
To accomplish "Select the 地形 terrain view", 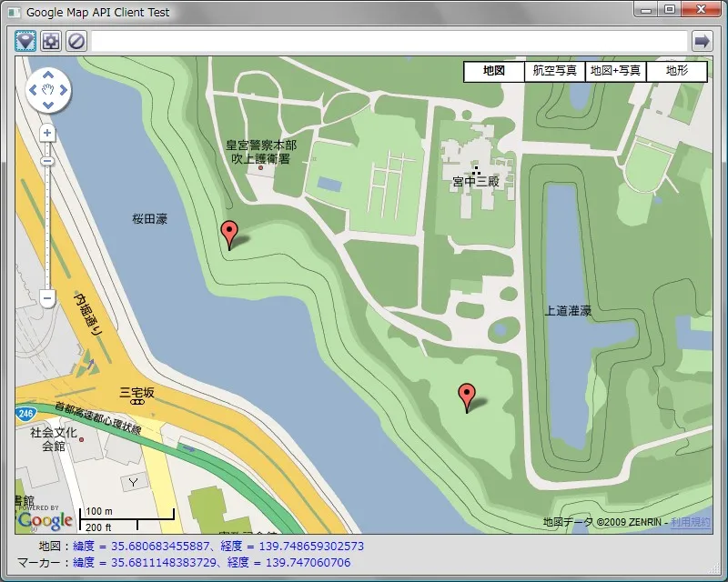I will pyautogui.click(x=676, y=71).
